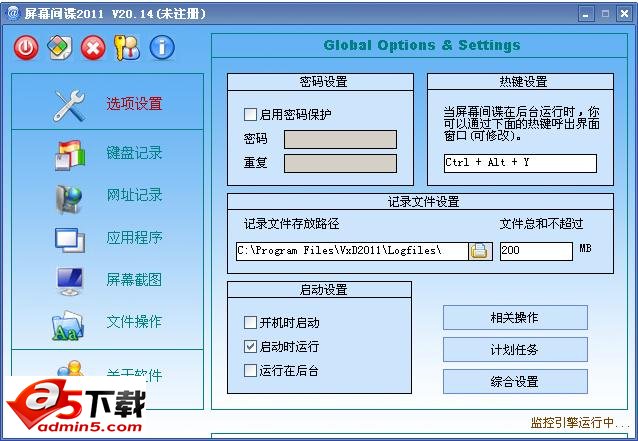The height and width of the screenshot is (441, 638).
Task: Click the wrench and screwdriver icon
Action: click(x=70, y=106)
